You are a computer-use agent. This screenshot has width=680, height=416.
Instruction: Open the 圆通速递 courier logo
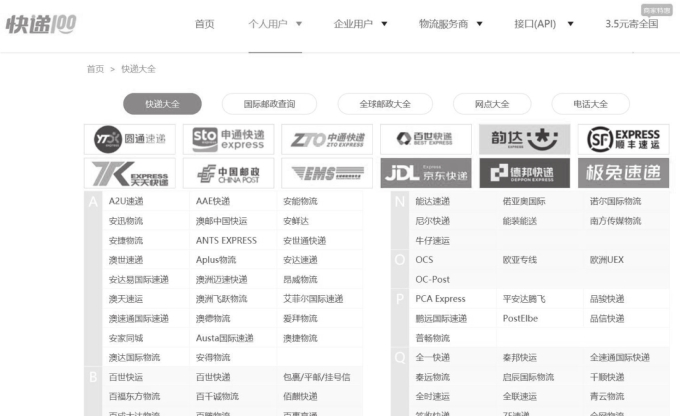[x=130, y=139]
